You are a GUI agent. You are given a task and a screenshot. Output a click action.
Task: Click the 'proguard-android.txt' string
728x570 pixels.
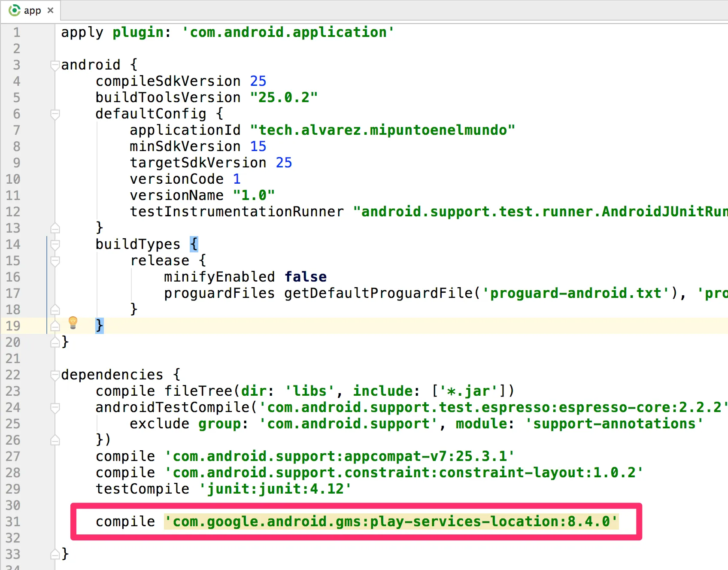576,293
